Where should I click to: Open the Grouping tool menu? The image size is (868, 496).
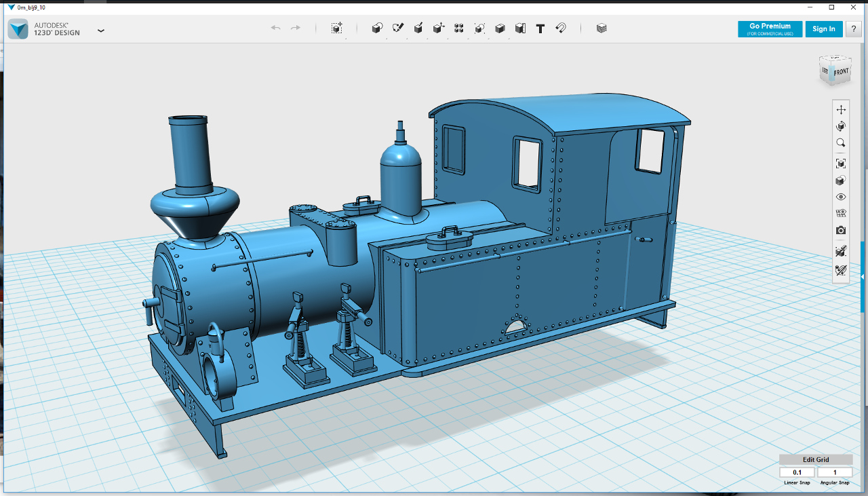479,28
